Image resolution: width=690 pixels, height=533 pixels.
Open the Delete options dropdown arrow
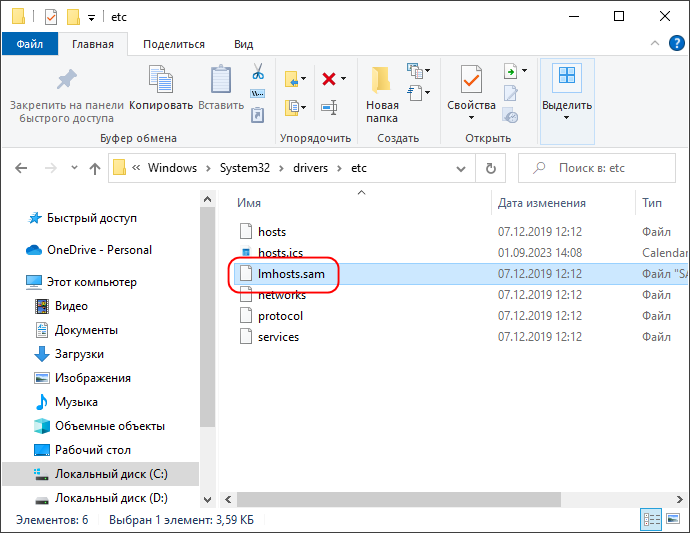point(343,79)
